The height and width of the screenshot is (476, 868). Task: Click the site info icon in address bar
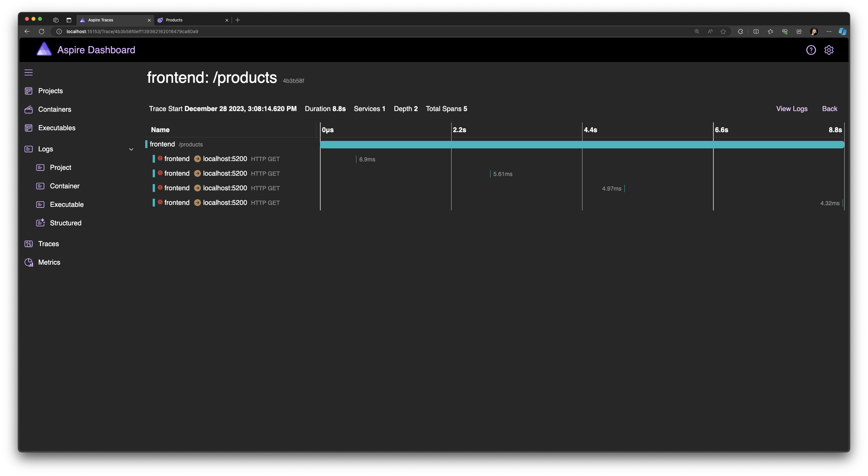(x=59, y=31)
